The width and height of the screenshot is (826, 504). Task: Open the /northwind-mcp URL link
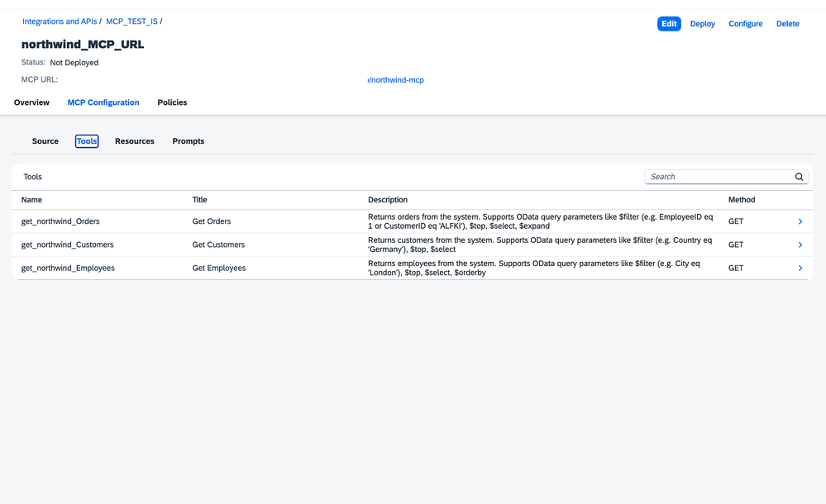395,80
